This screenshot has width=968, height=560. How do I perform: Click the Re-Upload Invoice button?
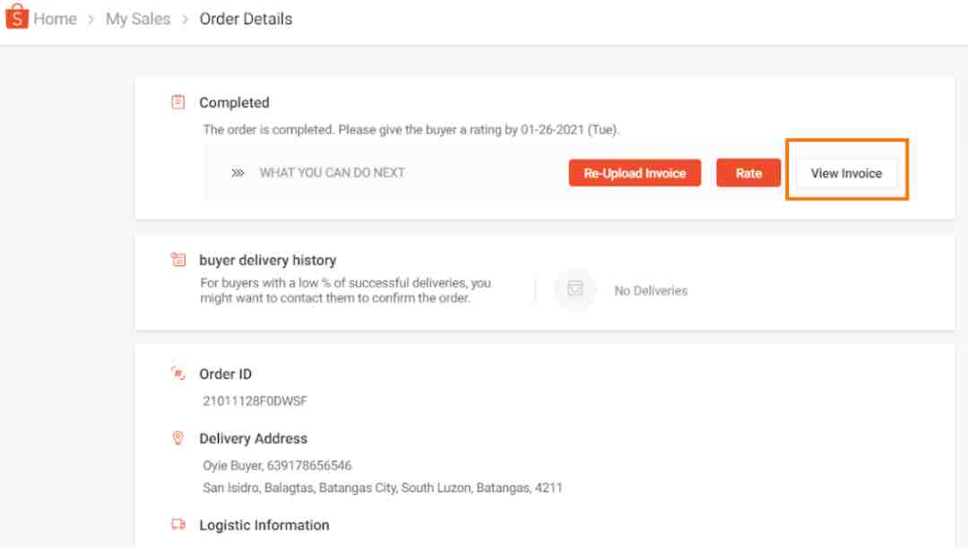point(635,173)
